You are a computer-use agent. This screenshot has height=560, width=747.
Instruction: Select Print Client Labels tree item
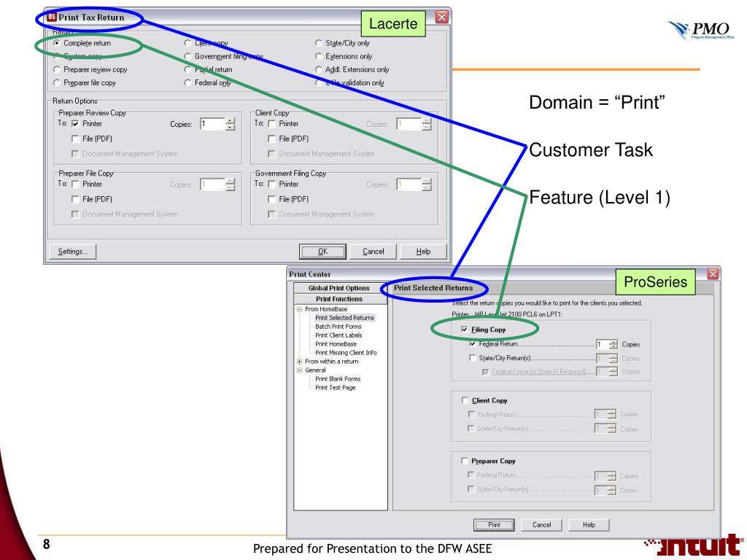tap(338, 335)
